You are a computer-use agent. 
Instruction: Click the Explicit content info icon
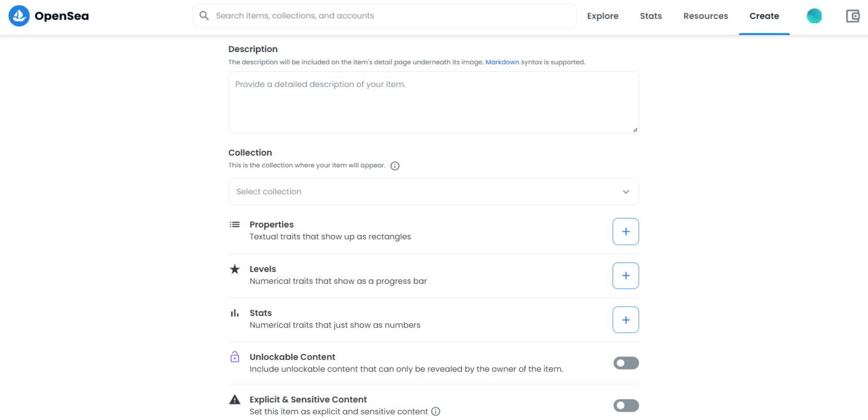[x=436, y=412]
